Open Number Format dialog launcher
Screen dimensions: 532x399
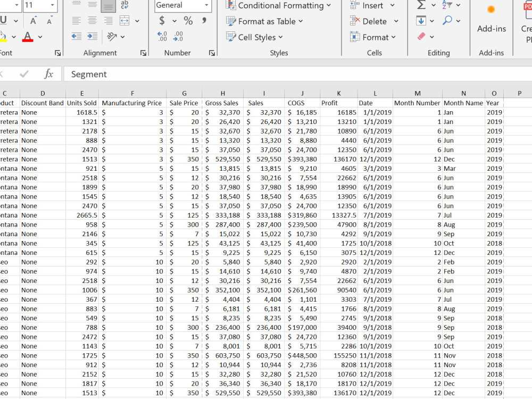coord(212,53)
